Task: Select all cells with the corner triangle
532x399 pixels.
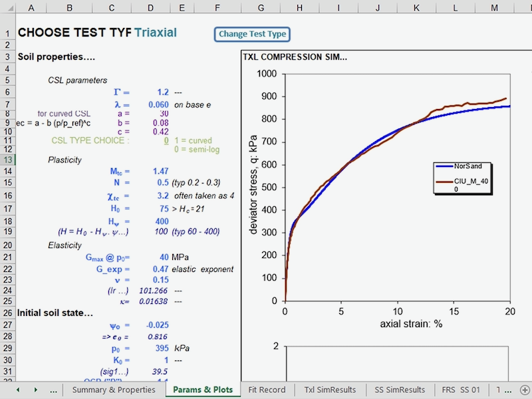Action: click(9, 7)
